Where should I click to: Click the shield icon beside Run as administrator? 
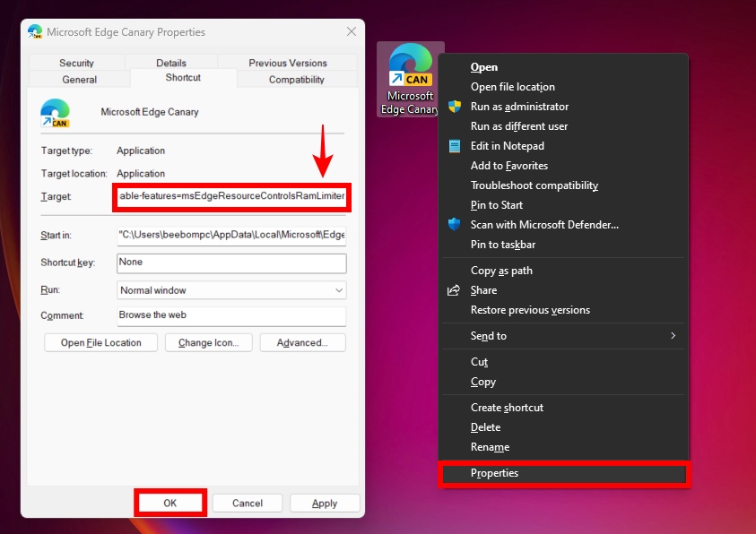pos(454,107)
